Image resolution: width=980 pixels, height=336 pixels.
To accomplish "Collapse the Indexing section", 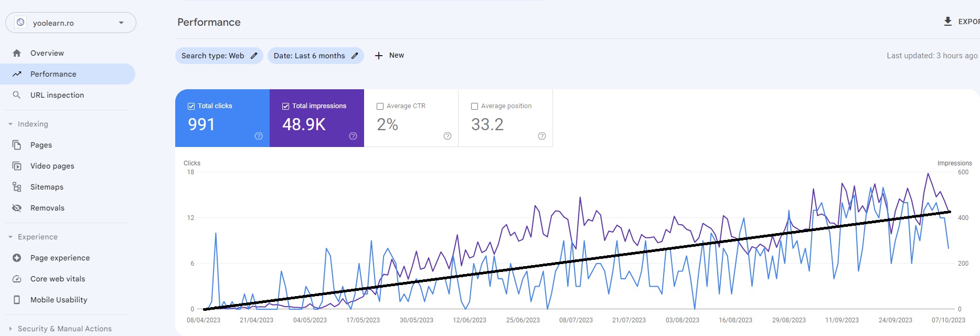I will coord(10,124).
